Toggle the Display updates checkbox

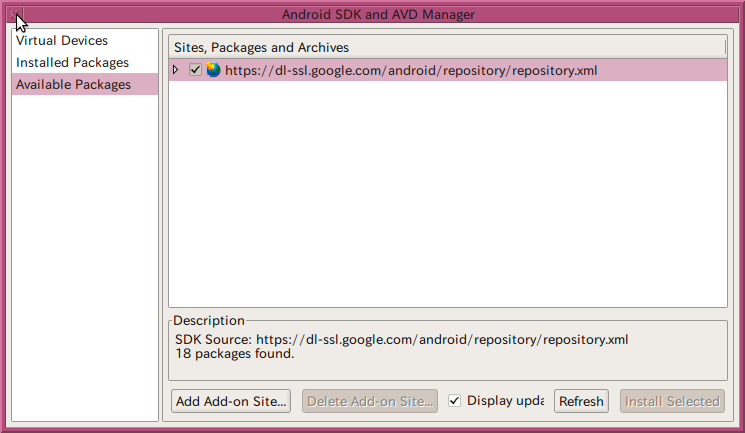(x=454, y=401)
